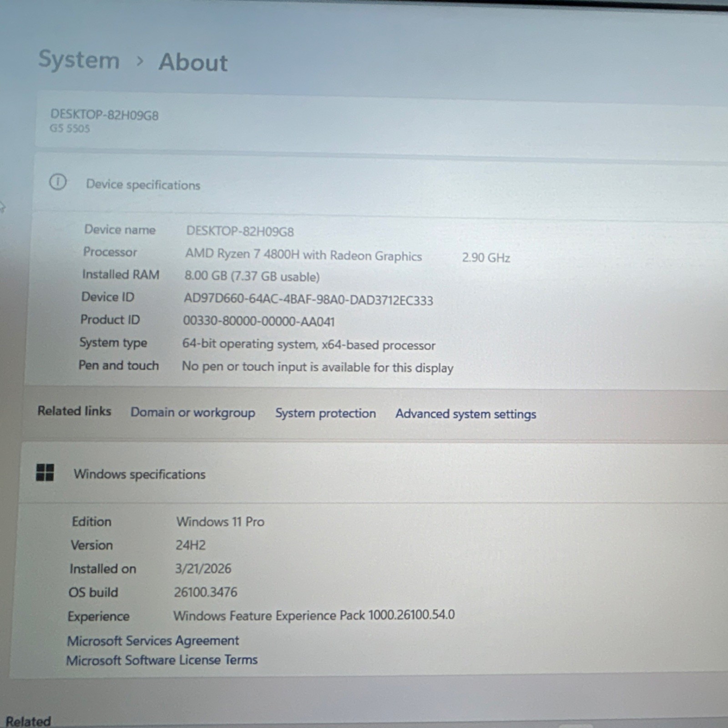Open Microsoft Services Agreement link

click(153, 641)
